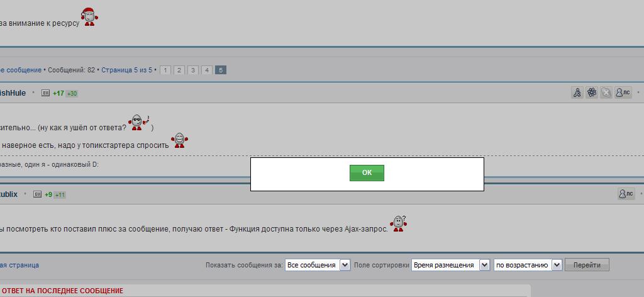
Task: Click the +11 rating badge of second poster
Action: pyautogui.click(x=60, y=195)
